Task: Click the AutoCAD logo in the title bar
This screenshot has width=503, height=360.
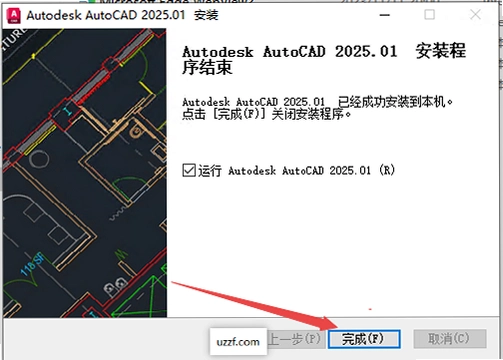Action: pyautogui.click(x=14, y=15)
